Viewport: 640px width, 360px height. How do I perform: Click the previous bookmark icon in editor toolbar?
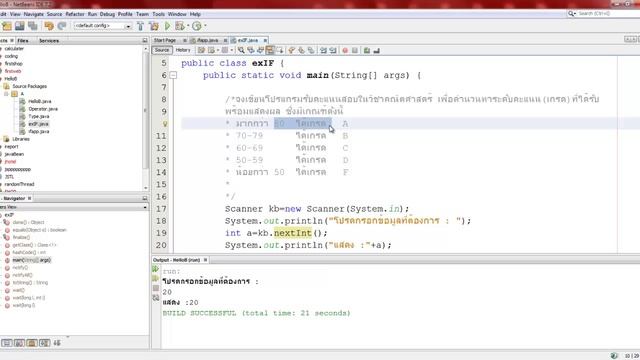coord(291,50)
